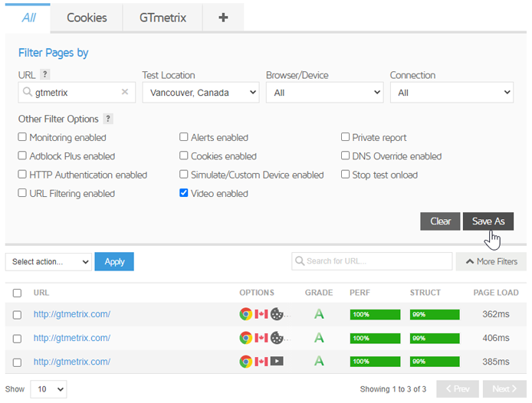The image size is (532, 403).
Task: Open gtmetrix.com link in 385ms row
Action: (72, 362)
